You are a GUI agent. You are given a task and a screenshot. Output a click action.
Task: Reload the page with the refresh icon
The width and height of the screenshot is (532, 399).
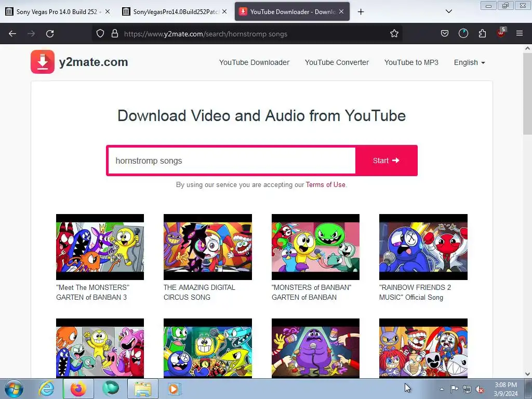tap(50, 34)
